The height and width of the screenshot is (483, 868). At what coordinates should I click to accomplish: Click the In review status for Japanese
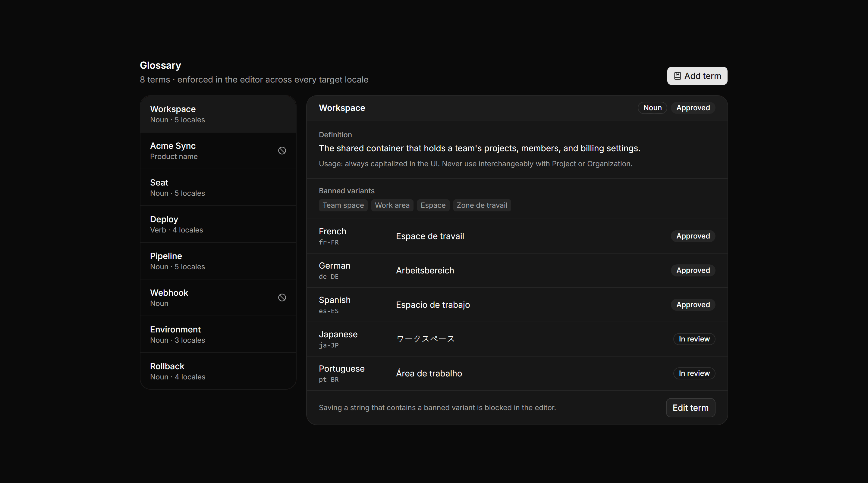(694, 339)
